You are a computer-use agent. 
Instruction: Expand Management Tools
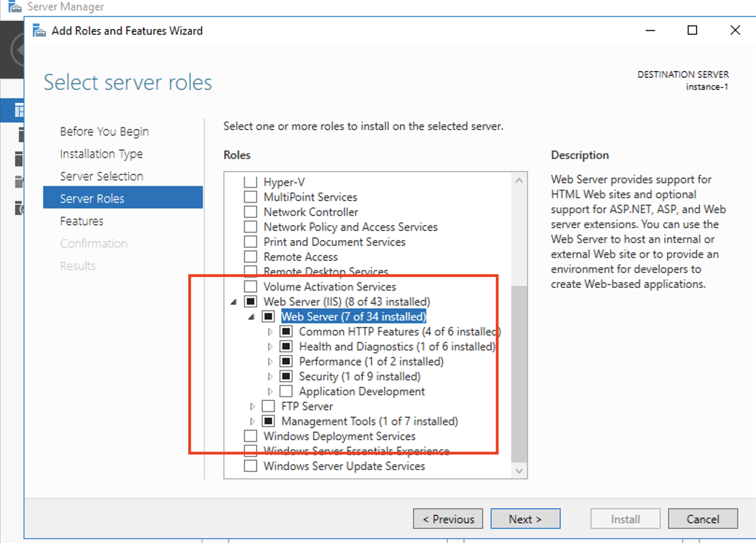coord(253,421)
